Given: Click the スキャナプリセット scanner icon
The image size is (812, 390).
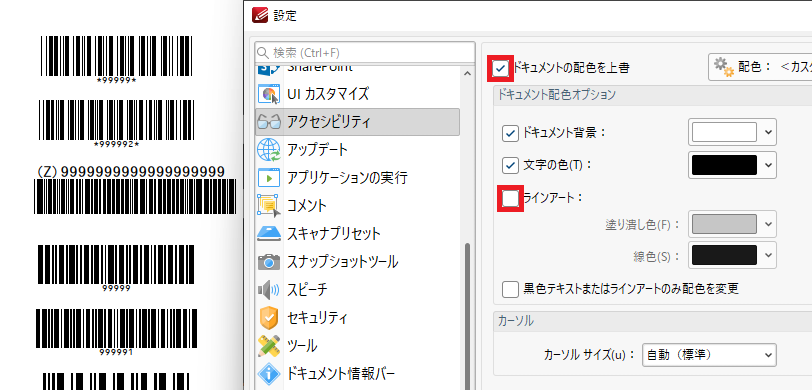Looking at the screenshot, I should [268, 234].
